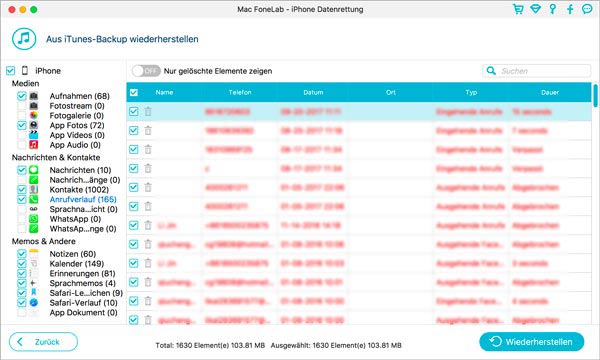Sort by the Name column header

pos(164,92)
